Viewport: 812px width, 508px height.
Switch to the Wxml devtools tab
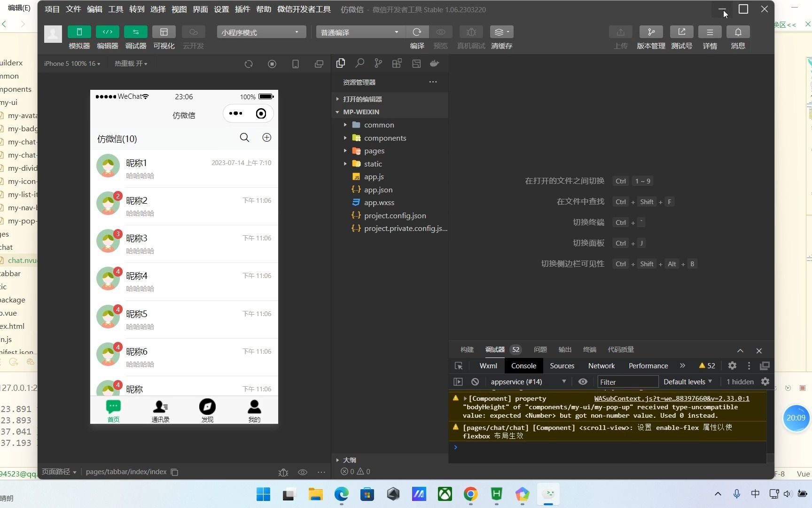click(x=488, y=366)
